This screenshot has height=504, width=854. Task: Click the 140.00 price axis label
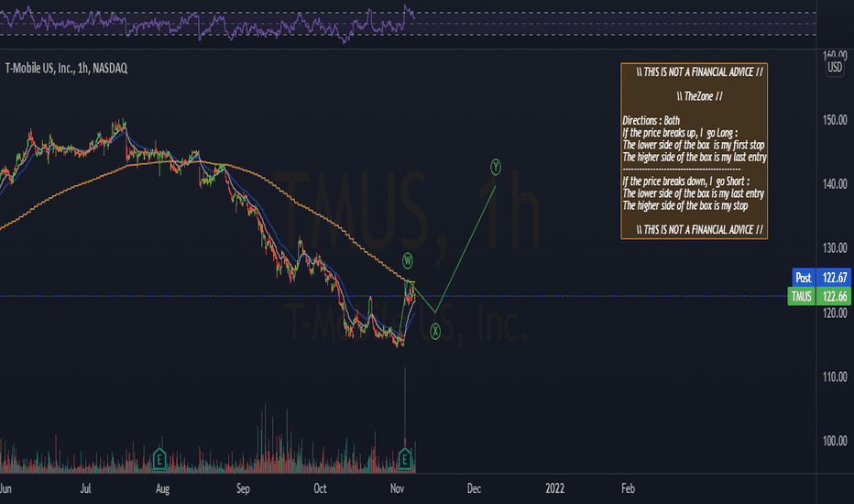coord(835,184)
